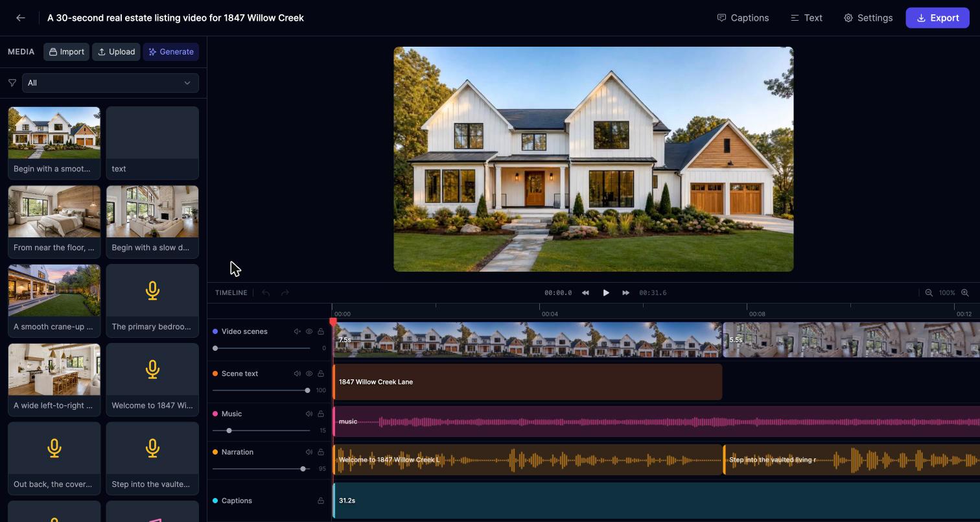Click the Narration track label

[237, 452]
